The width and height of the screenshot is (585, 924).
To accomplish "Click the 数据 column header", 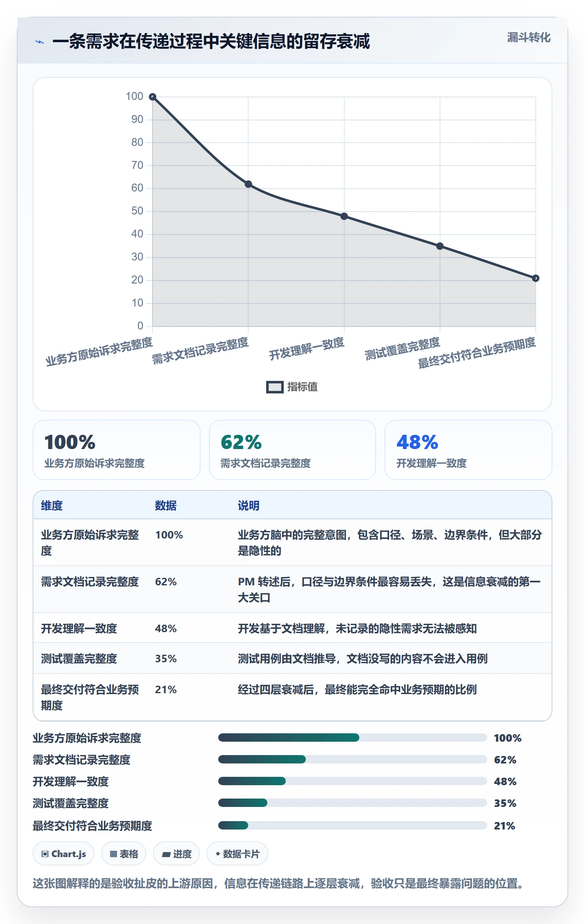I will (166, 505).
